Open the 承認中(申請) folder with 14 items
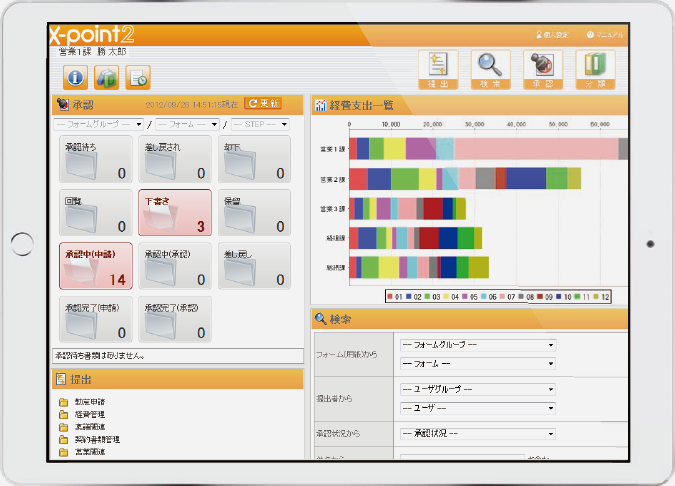Screen dimensions: 675x486 (x=93, y=265)
